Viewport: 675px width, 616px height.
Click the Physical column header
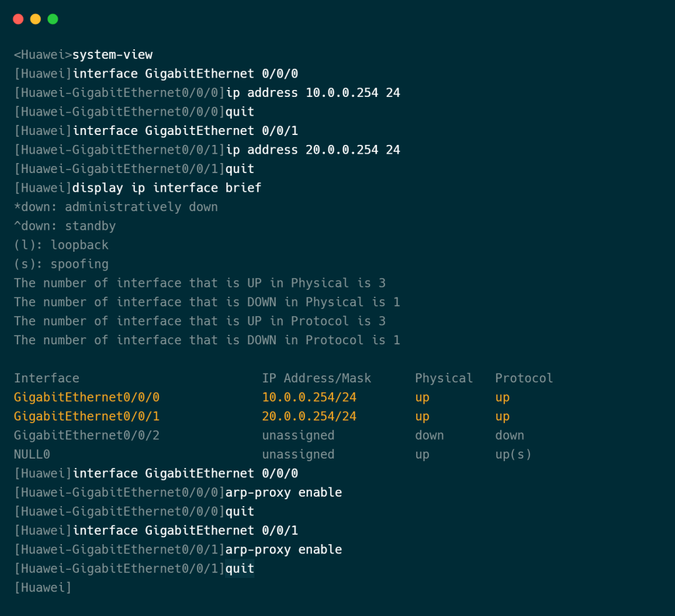444,378
